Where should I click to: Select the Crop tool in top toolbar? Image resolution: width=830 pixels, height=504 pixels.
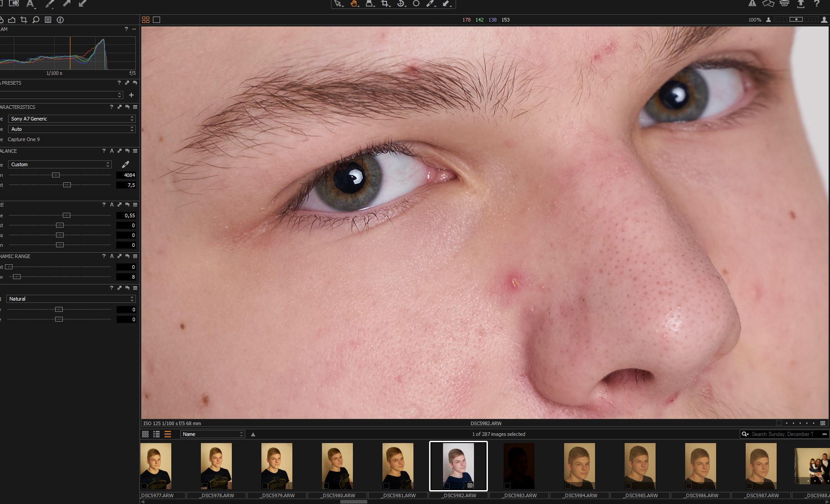[385, 4]
